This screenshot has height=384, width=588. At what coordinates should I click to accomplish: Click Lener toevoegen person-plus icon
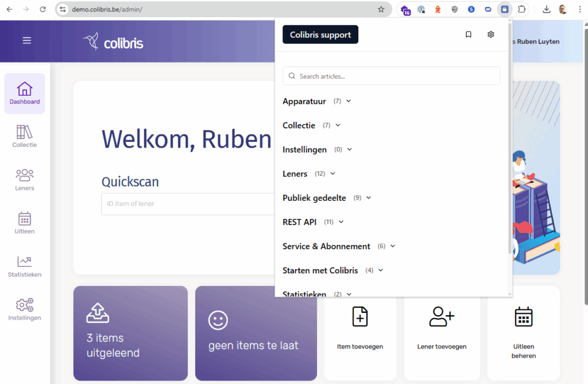pos(442,316)
